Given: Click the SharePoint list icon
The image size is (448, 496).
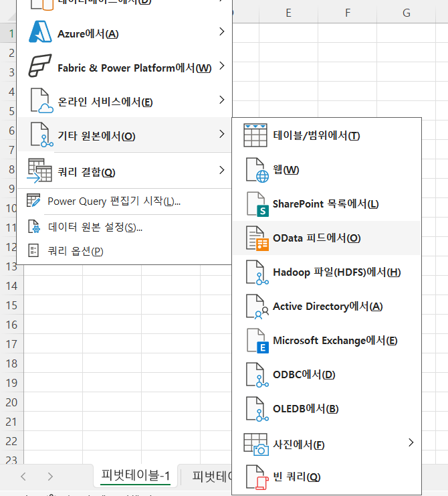Looking at the screenshot, I should coord(257,204).
